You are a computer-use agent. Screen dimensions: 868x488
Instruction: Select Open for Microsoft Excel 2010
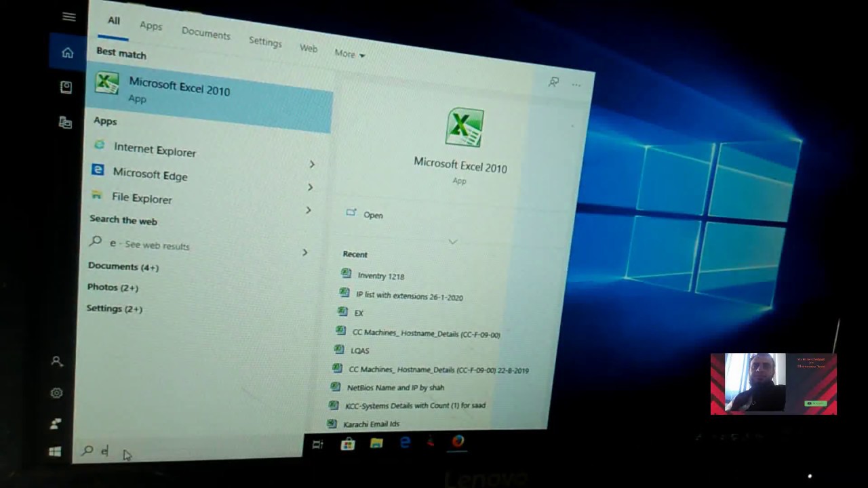(373, 215)
